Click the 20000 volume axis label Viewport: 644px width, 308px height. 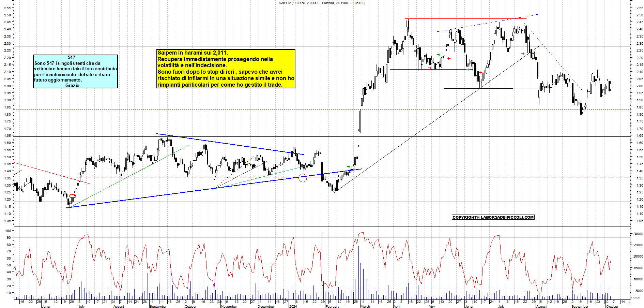[638, 256]
